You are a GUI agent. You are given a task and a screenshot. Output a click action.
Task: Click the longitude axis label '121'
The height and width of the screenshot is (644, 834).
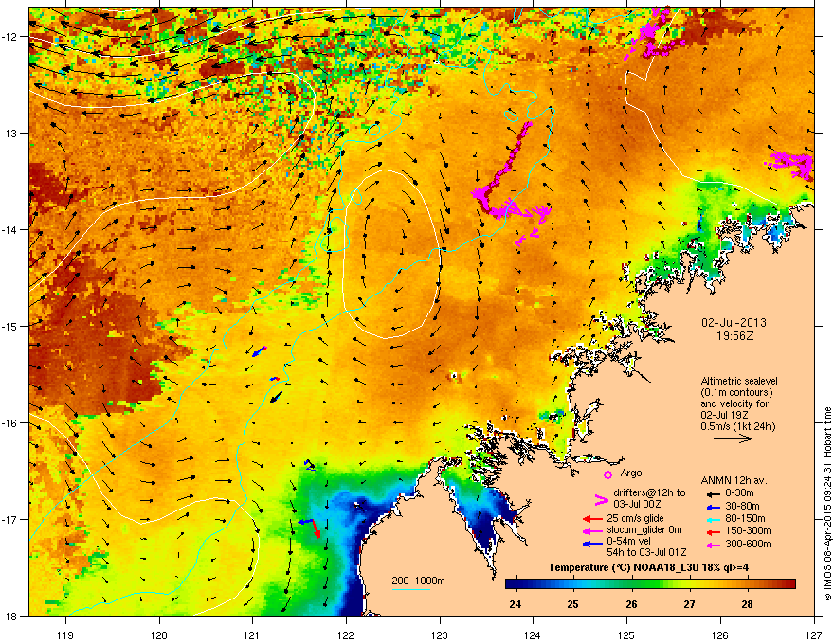pos(252,635)
